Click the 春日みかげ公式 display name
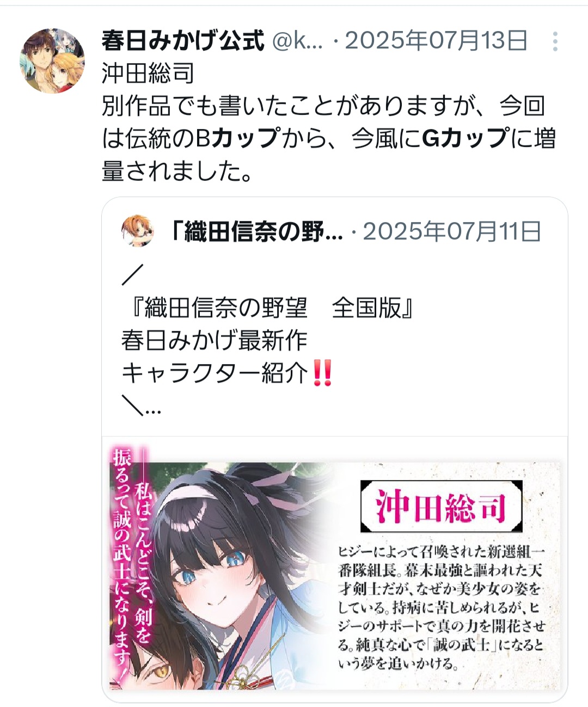 (x=183, y=41)
